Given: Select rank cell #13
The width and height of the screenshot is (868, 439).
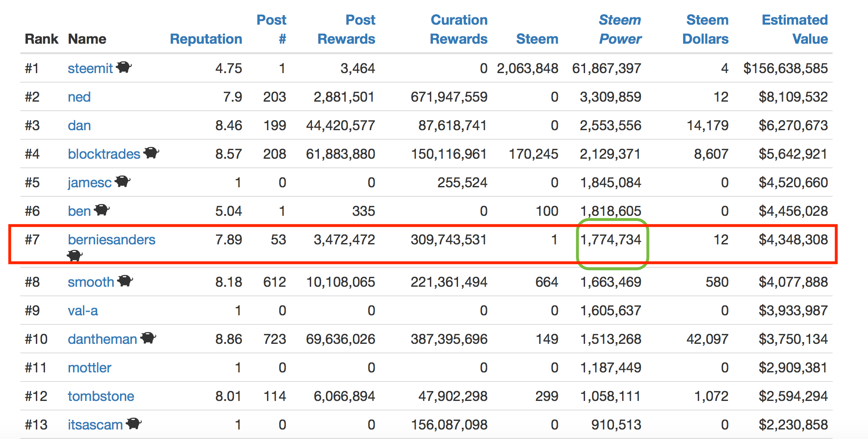Looking at the screenshot, I should (36, 425).
